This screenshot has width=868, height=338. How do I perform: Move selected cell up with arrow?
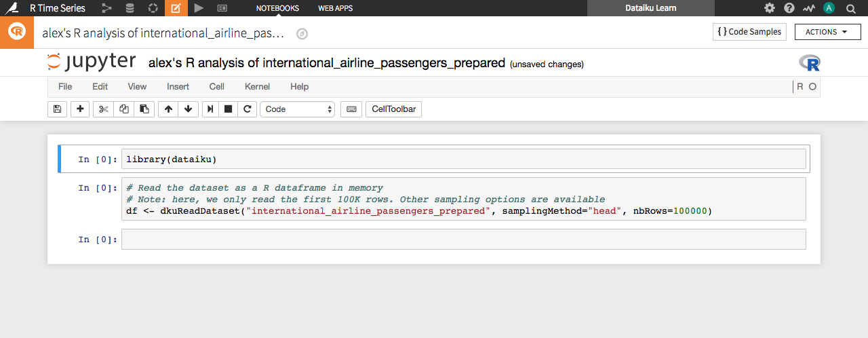click(x=168, y=109)
